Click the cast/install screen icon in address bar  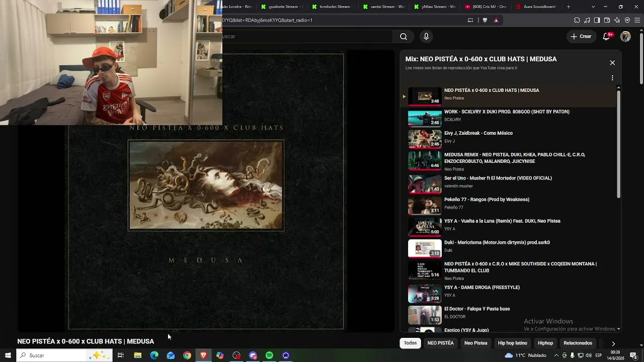(x=470, y=20)
